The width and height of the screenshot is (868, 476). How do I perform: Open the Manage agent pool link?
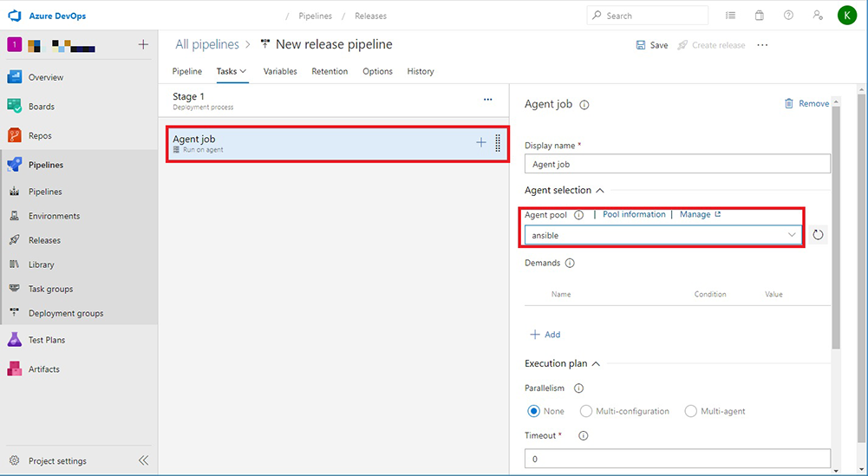tap(701, 214)
